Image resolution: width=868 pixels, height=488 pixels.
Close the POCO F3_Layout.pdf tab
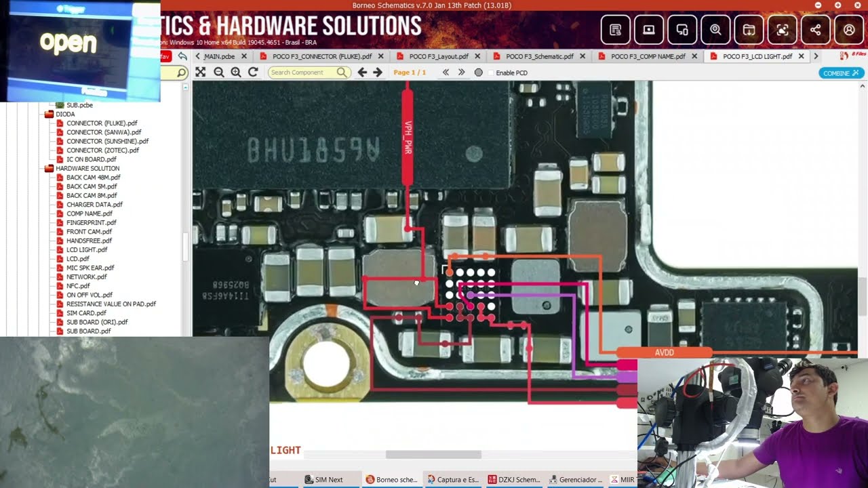click(477, 56)
